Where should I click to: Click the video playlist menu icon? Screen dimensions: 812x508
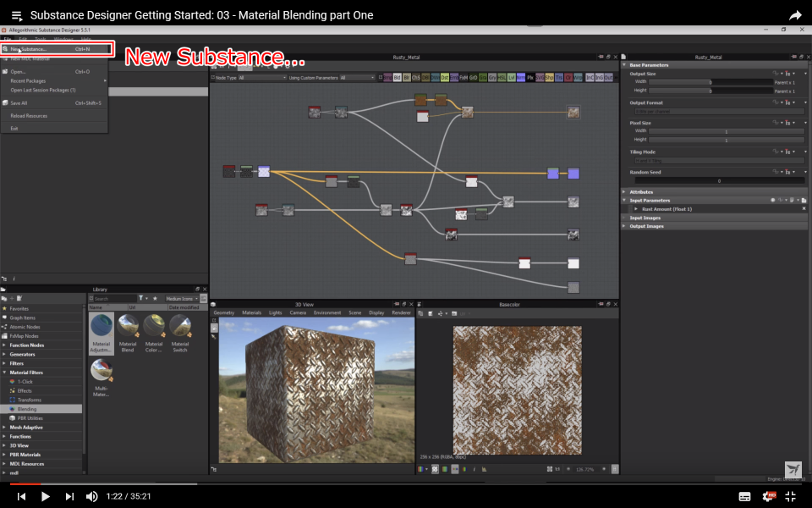click(17, 15)
